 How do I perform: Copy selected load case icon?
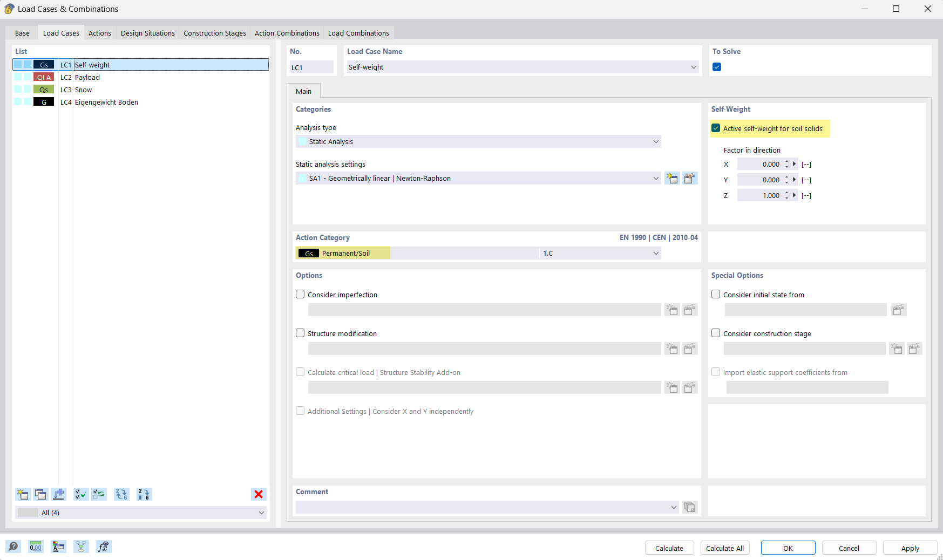pyautogui.click(x=40, y=494)
